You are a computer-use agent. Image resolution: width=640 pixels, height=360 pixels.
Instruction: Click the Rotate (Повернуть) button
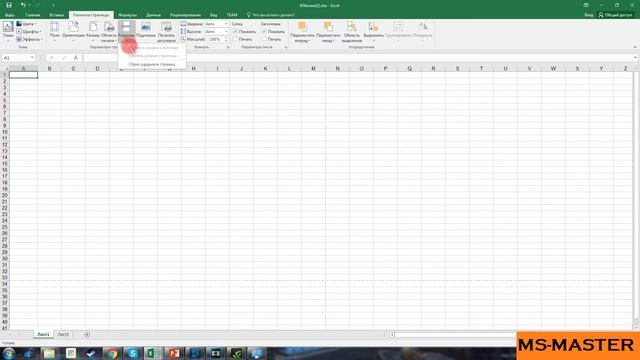click(422, 30)
